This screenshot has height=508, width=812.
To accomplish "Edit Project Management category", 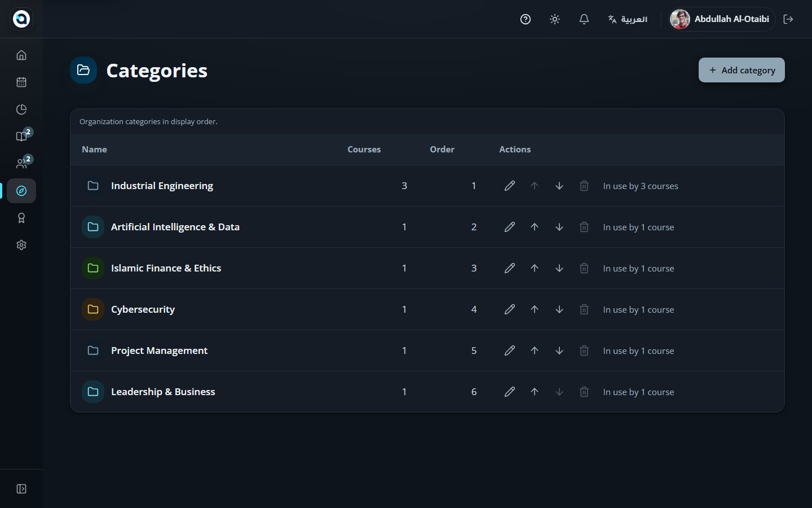I will click(x=510, y=351).
